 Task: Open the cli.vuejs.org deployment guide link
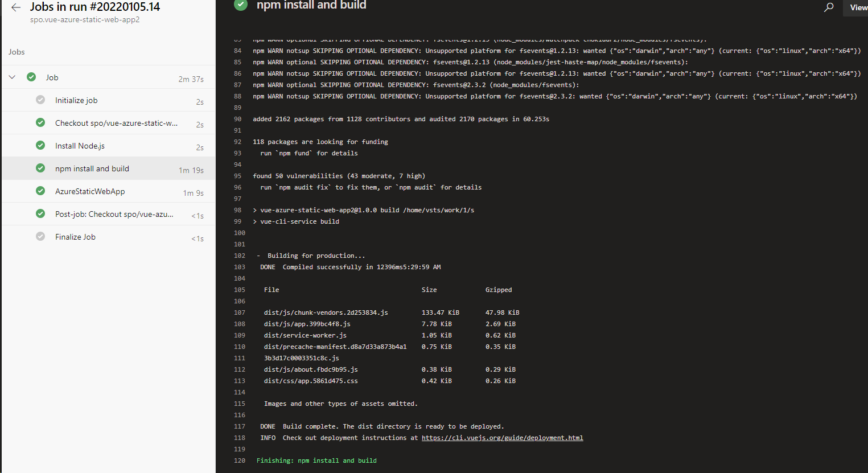(502, 438)
